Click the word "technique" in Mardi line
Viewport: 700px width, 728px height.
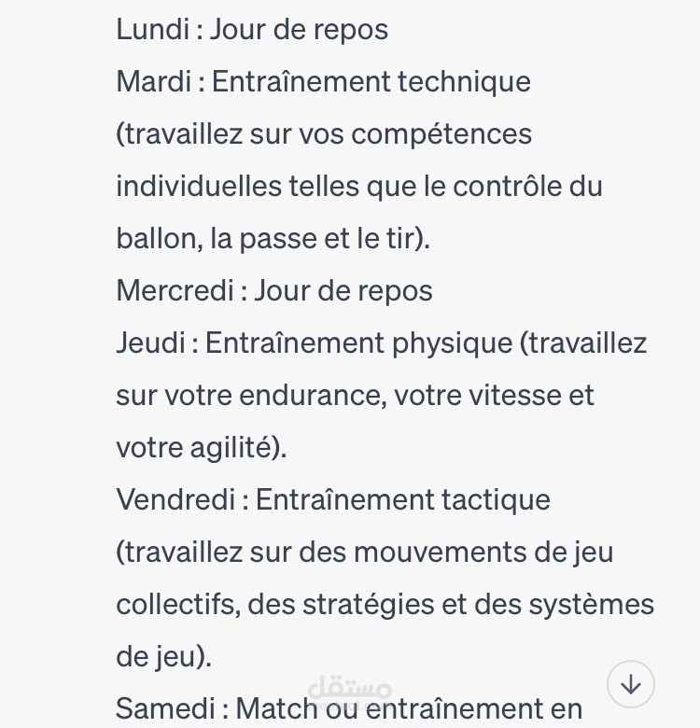(x=464, y=81)
